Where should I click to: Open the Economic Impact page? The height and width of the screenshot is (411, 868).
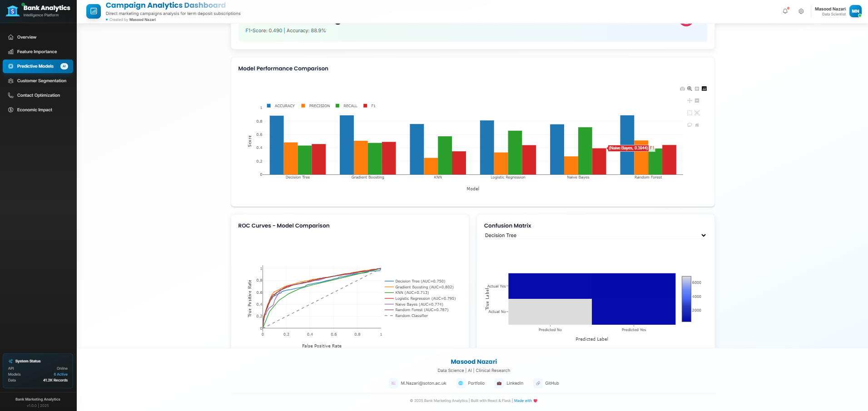34,109
